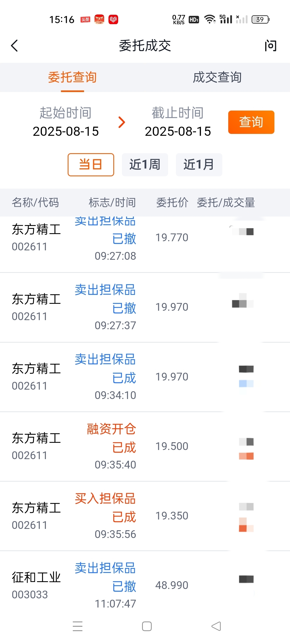Tap the Android back triangle icon
The width and height of the screenshot is (290, 644).
coord(216,626)
